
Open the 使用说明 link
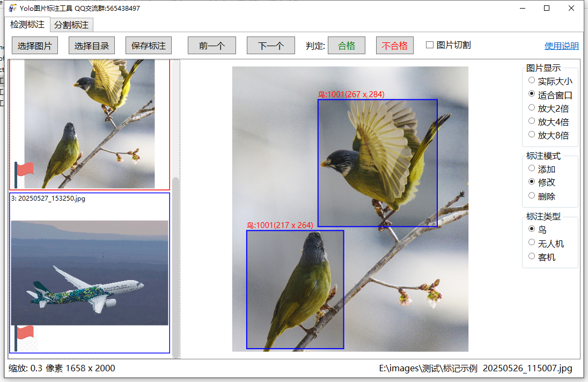pos(561,46)
